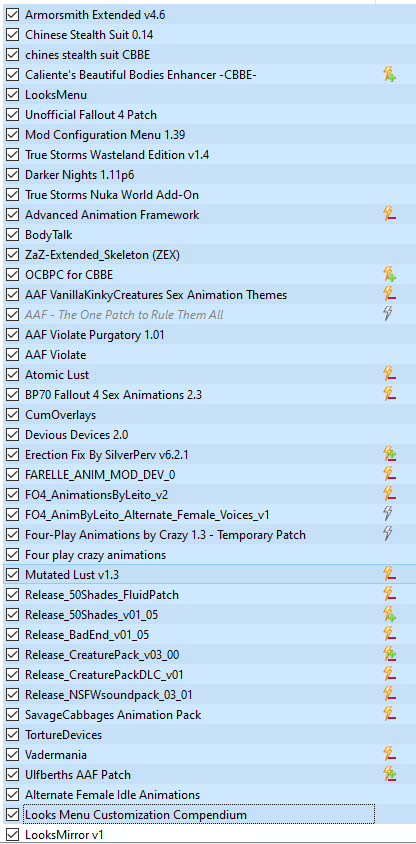Click gray flag for Leito Alternate Female Voices

387,515
